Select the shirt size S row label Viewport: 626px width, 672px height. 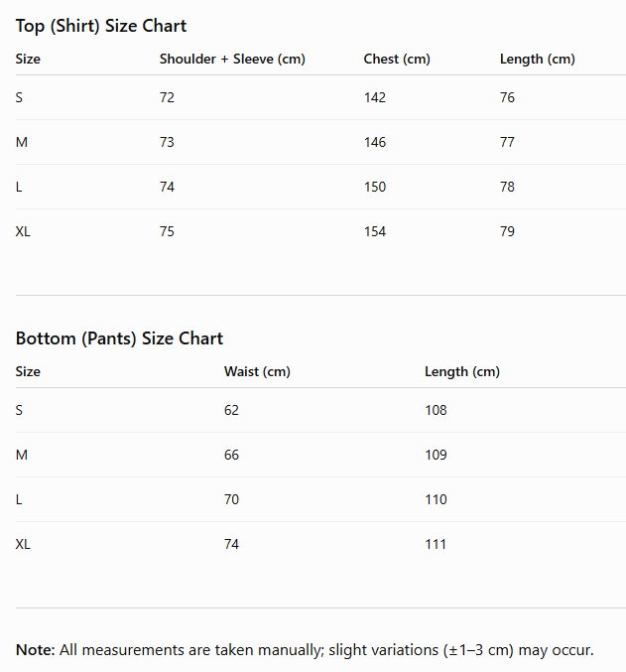pos(19,97)
